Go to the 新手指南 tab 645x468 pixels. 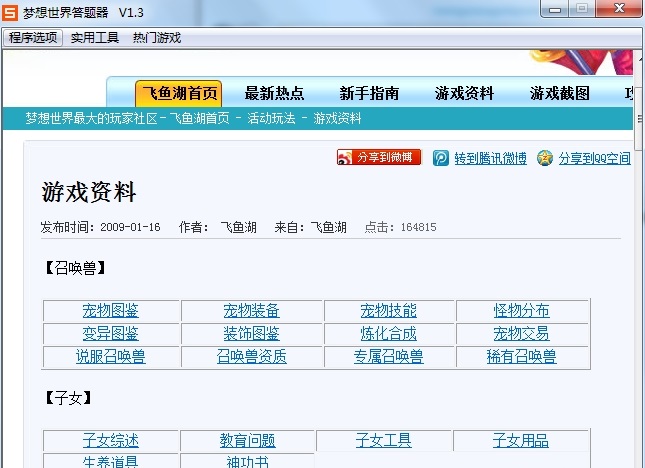[369, 93]
